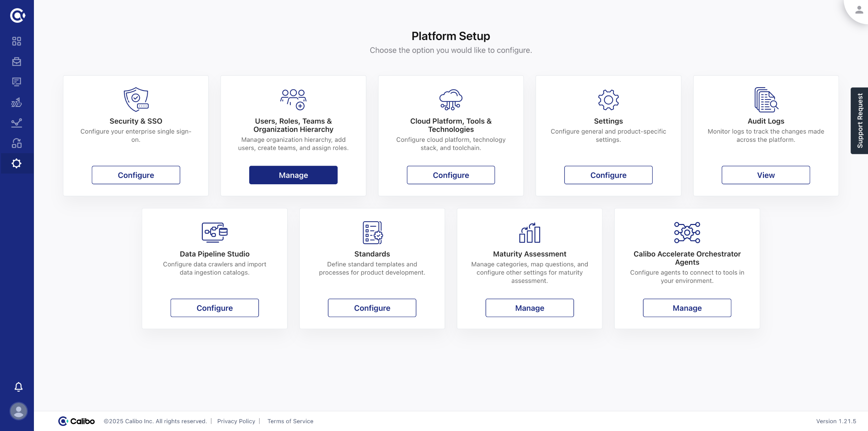Click Configure under Cloud Platform, Tools & Technologies
Viewport: 868px width, 431px height.
click(451, 175)
